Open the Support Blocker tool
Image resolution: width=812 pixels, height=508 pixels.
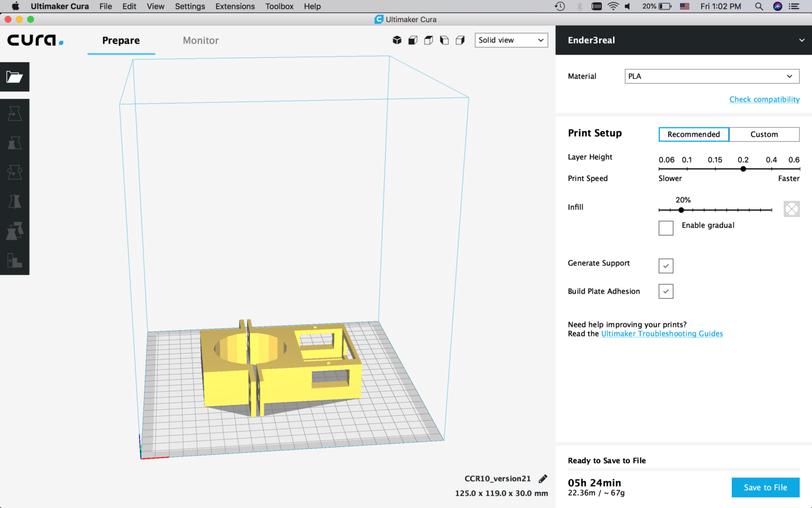[x=14, y=261]
